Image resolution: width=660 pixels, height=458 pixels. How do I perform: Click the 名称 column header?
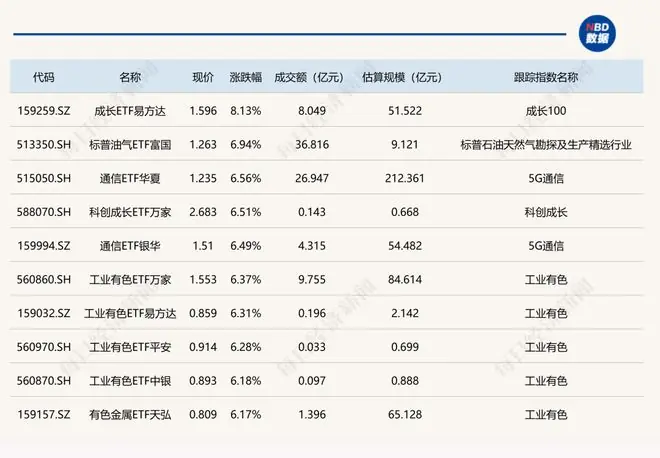click(130, 77)
